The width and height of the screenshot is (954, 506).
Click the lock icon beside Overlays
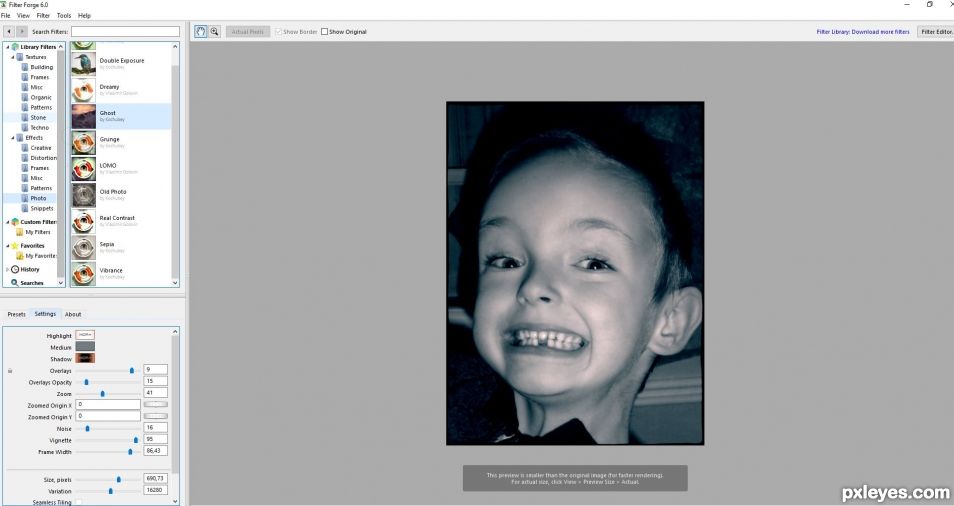[x=10, y=370]
